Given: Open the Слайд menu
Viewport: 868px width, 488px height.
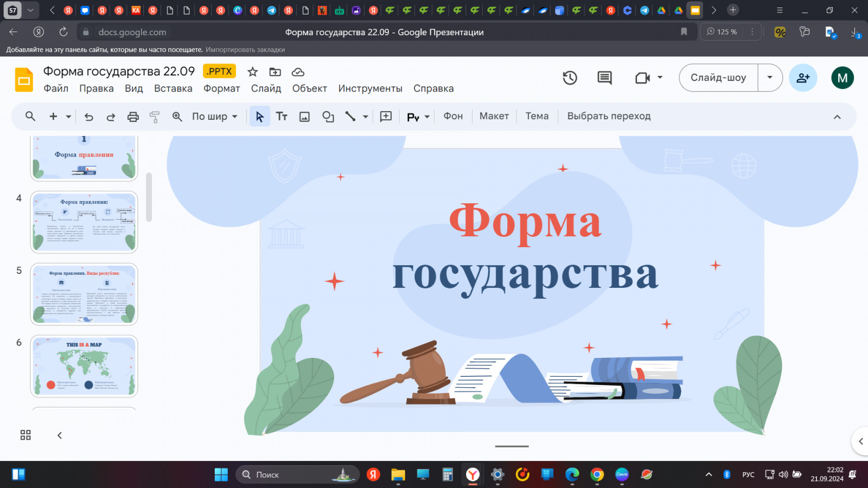Looking at the screenshot, I should [x=266, y=88].
